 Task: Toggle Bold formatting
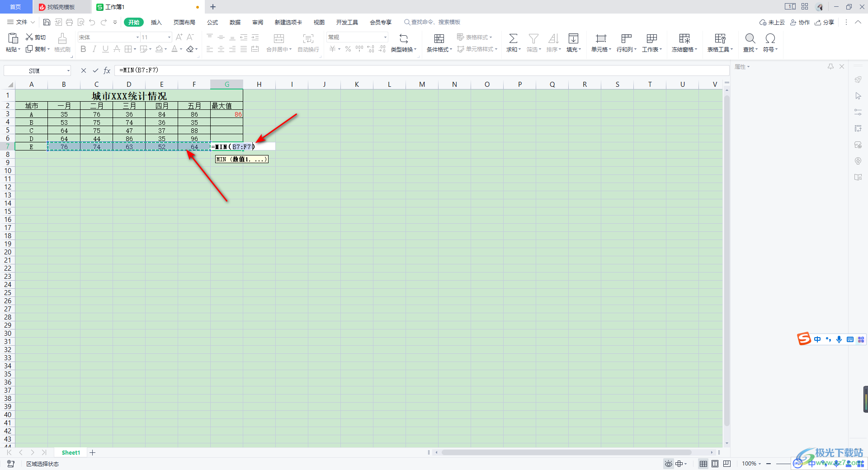pyautogui.click(x=83, y=49)
